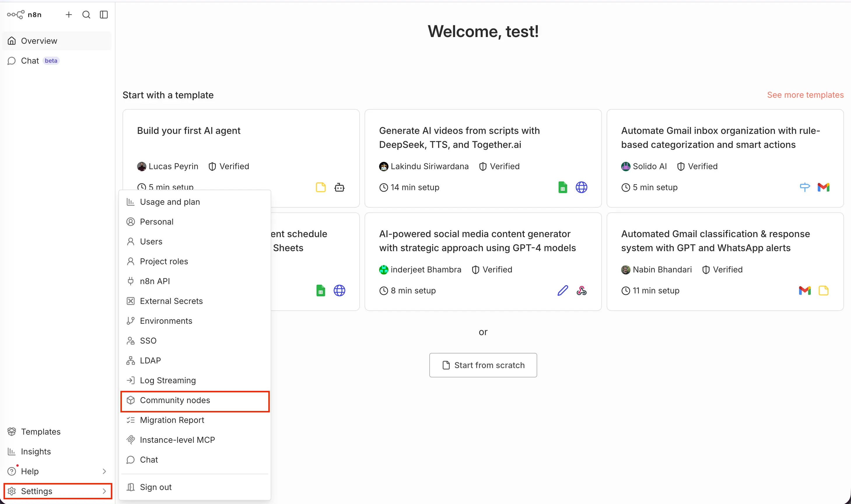Click the n8n logo icon
Screen dimensions: 851x504
[16, 15]
